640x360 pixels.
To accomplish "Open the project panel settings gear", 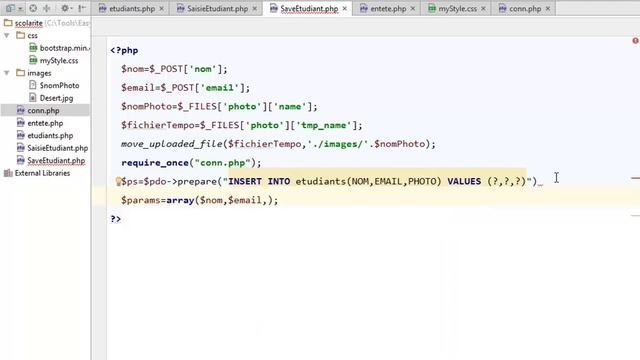I will pos(65,8).
